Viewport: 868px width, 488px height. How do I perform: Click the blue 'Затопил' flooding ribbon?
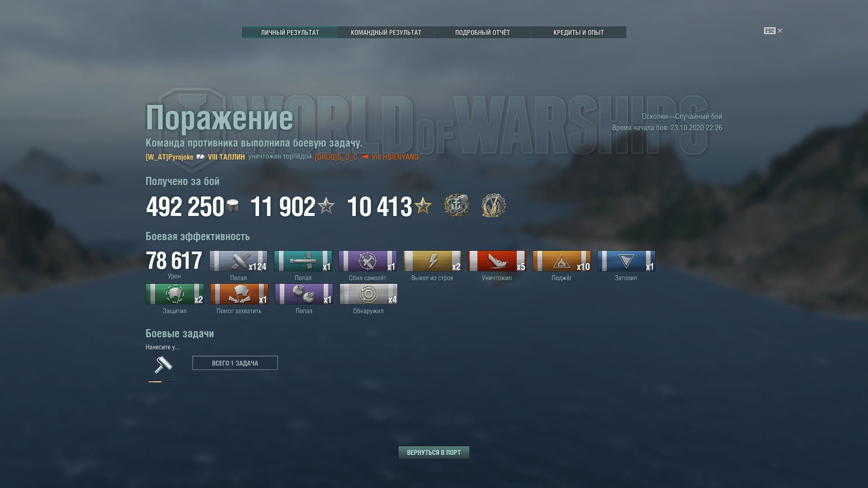(x=626, y=261)
